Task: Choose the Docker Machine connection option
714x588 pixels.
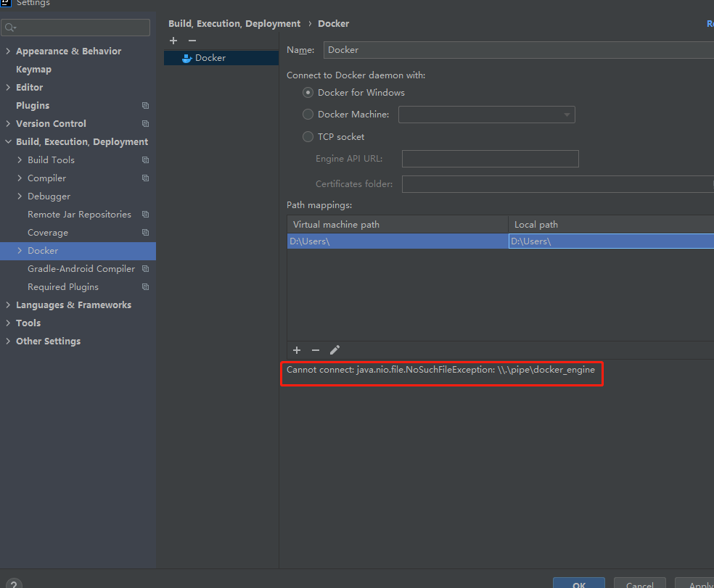Action: [308, 115]
